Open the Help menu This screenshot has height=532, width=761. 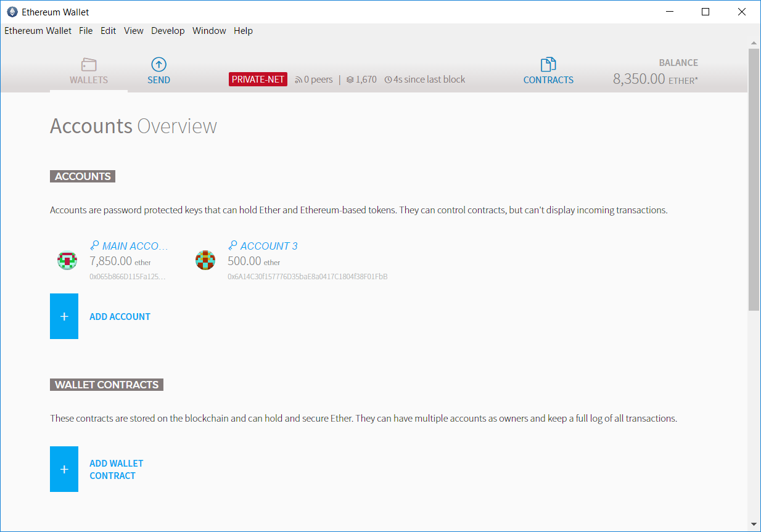243,31
